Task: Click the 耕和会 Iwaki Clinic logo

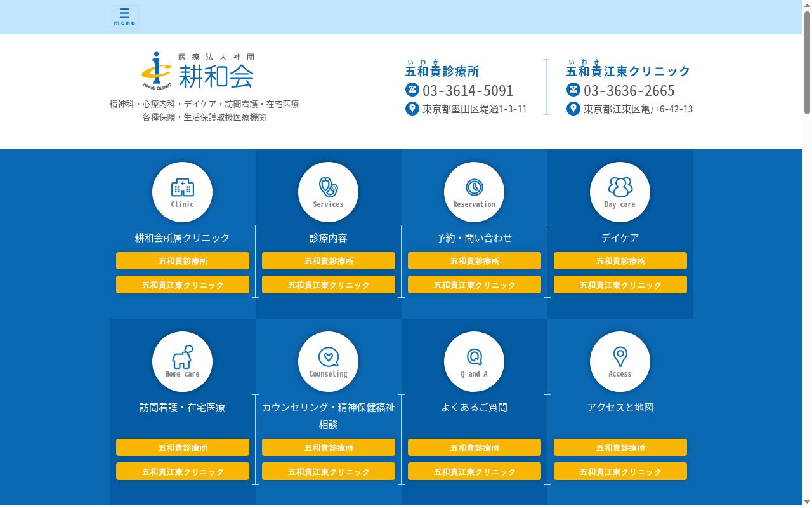Action: [198, 71]
